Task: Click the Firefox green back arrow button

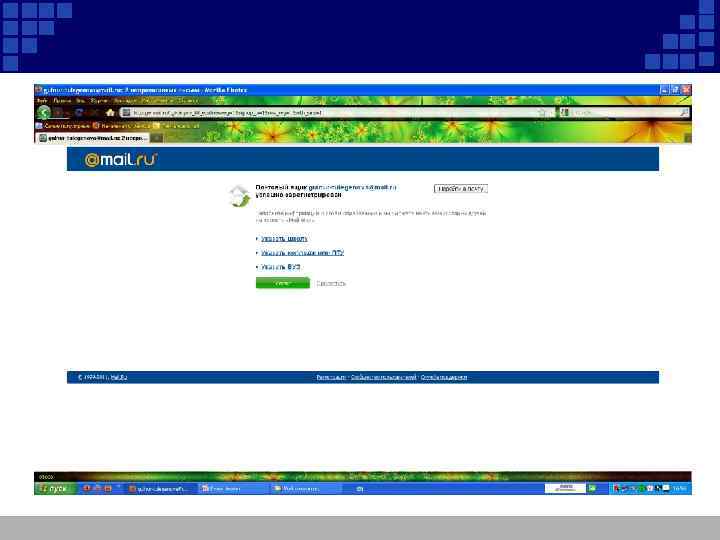Action: click(44, 112)
